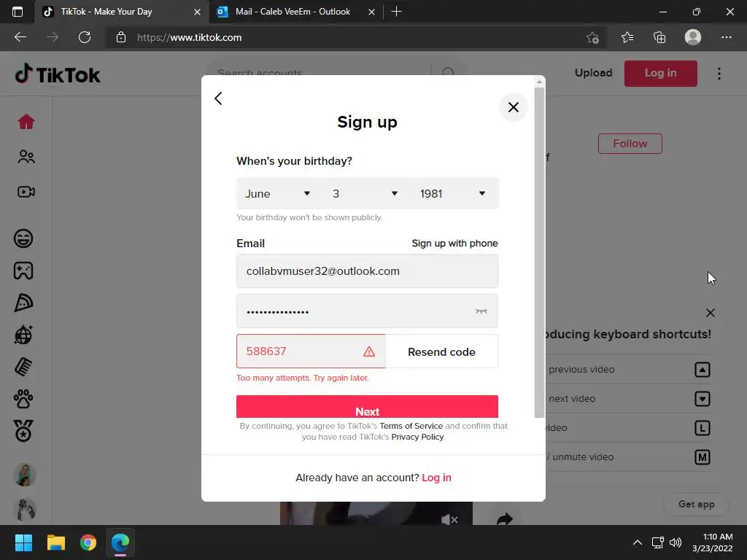
Task: Click the L key shortcut icon
Action: pos(703,427)
